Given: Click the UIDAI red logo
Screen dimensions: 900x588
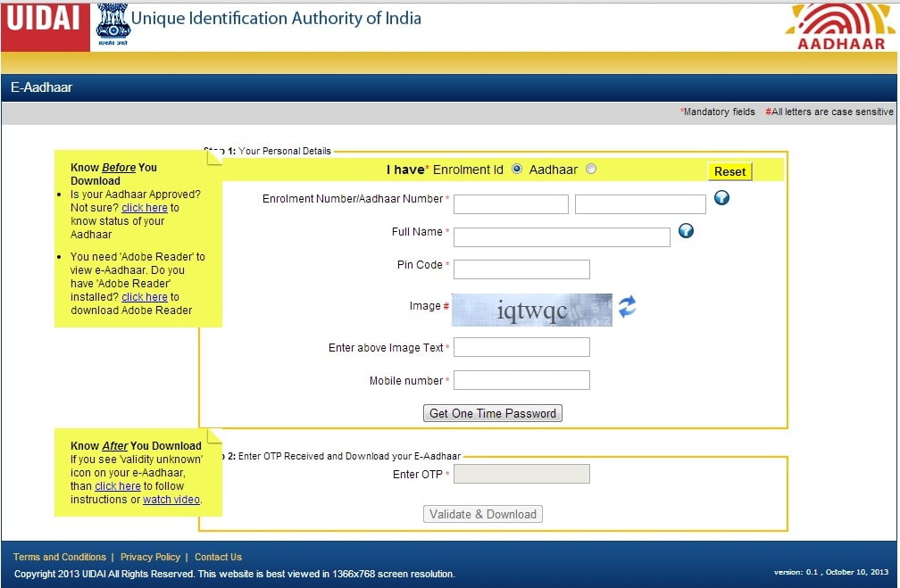Looking at the screenshot, I should [46, 27].
